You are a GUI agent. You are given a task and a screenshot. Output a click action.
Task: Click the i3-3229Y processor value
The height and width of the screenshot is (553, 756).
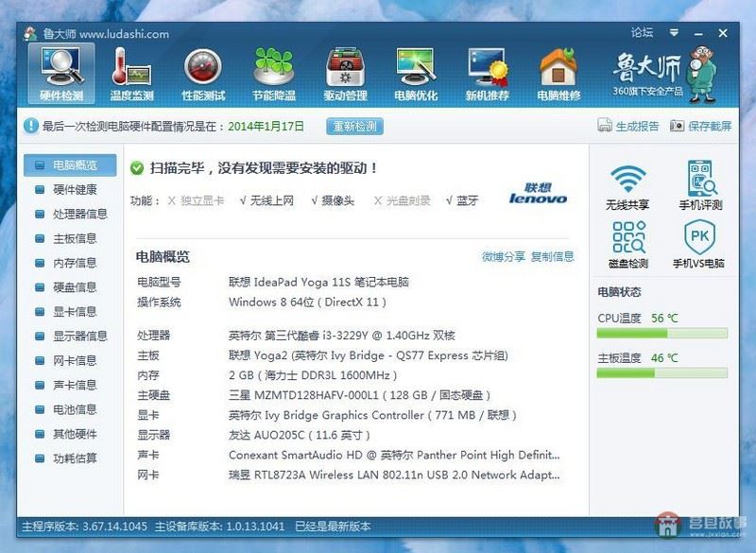coord(342,336)
